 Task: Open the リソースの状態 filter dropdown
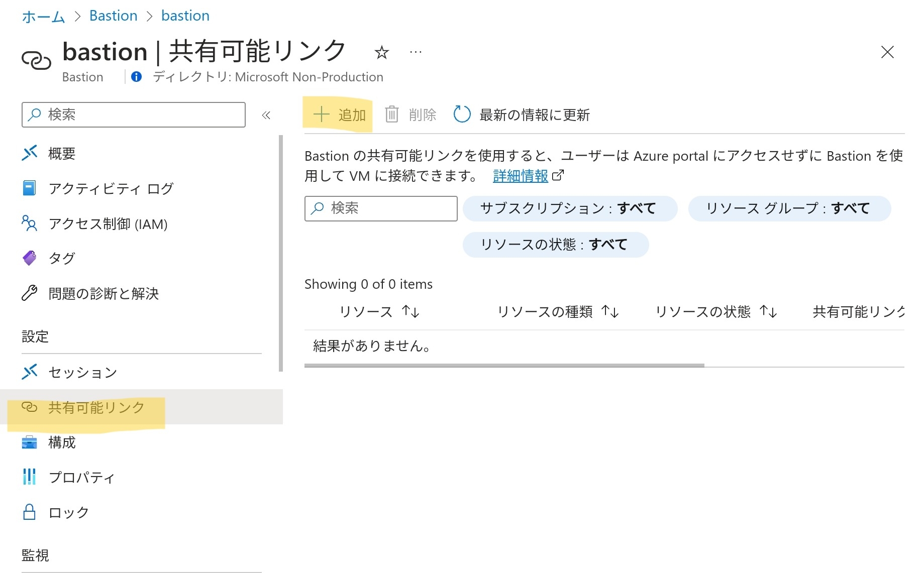[x=555, y=245]
